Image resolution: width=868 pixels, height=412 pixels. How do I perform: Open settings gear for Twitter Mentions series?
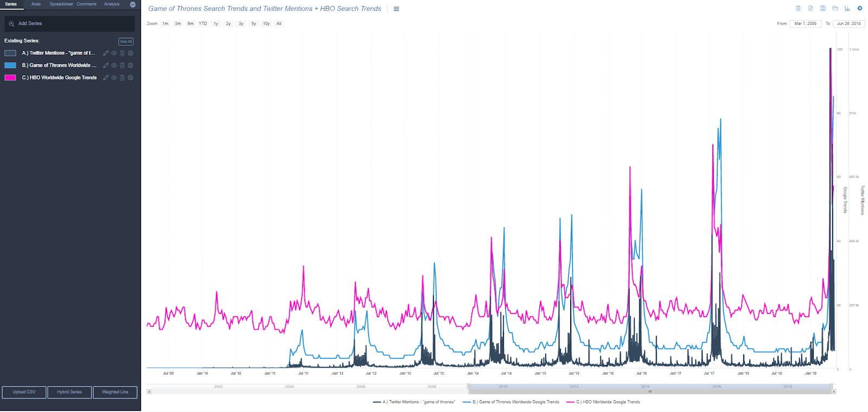[x=130, y=53]
